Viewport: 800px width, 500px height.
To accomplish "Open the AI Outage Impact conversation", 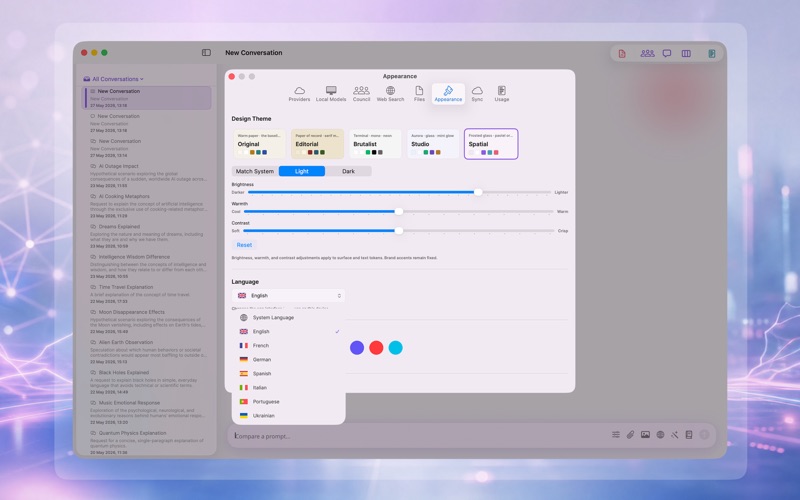I will (x=147, y=176).
